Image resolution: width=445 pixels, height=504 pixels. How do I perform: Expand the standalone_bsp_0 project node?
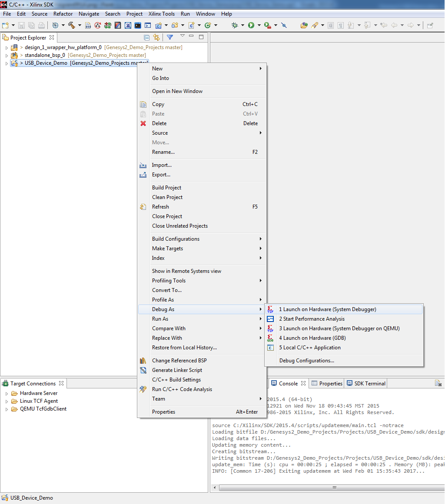point(7,55)
